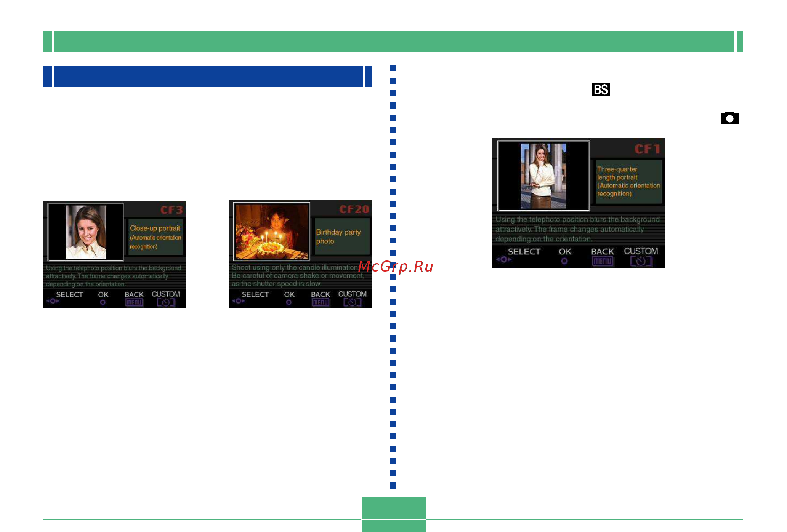Select the close-up portrait woman thumbnail
The height and width of the screenshot is (532, 787).
pos(86,232)
